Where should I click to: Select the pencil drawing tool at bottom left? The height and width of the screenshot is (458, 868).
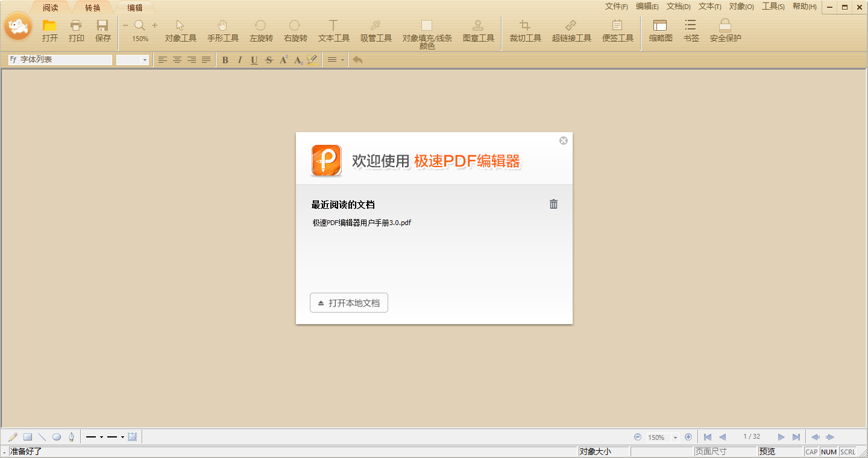[x=12, y=436]
